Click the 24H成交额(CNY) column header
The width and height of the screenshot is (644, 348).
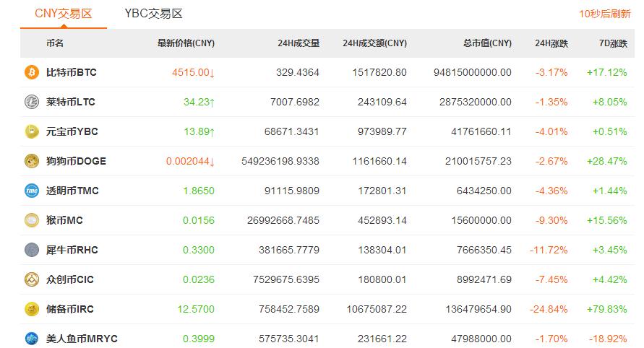pos(374,43)
